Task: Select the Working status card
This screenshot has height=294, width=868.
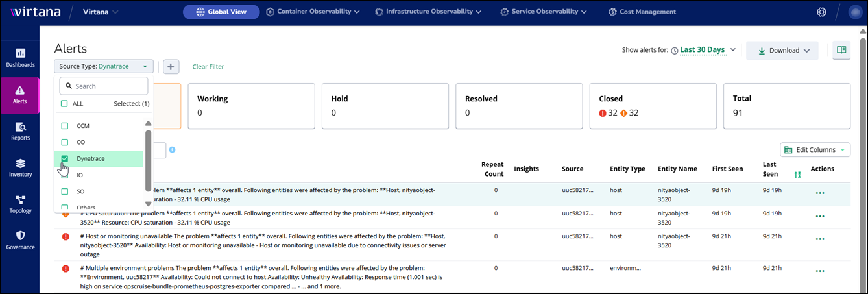Action: 250,106
